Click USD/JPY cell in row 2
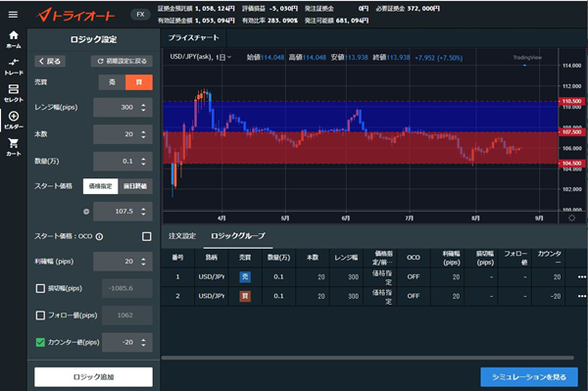This screenshot has height=391, width=588. tap(211, 296)
